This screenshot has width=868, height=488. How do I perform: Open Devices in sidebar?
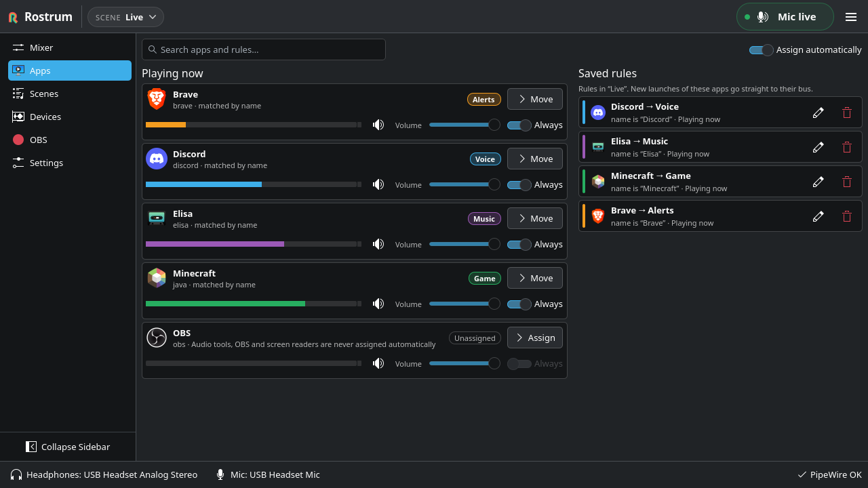pyautogui.click(x=70, y=117)
